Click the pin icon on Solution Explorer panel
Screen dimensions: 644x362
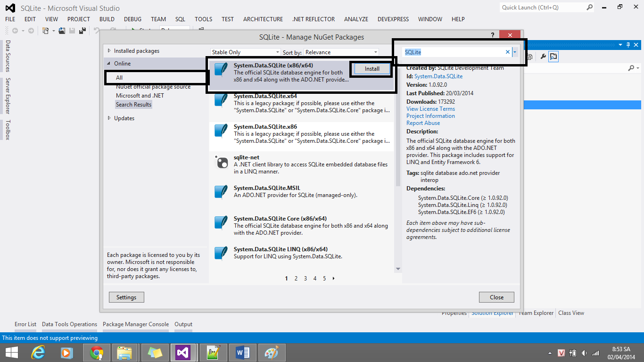(x=628, y=45)
